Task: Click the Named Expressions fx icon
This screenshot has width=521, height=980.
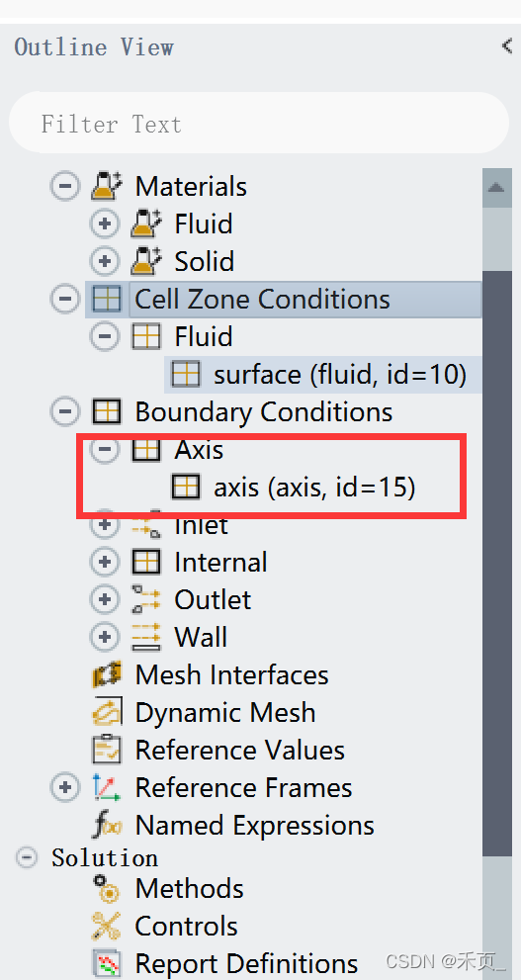Action: point(107,825)
